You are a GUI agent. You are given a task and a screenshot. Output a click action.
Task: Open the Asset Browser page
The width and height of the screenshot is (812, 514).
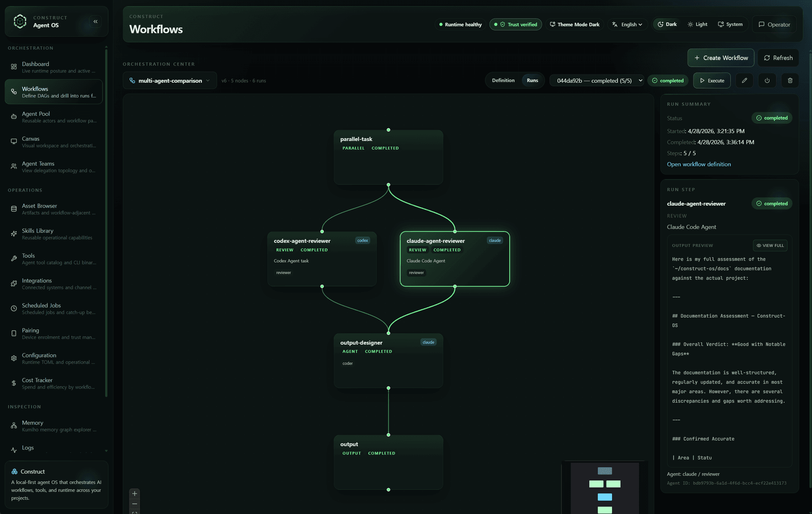pyautogui.click(x=54, y=209)
